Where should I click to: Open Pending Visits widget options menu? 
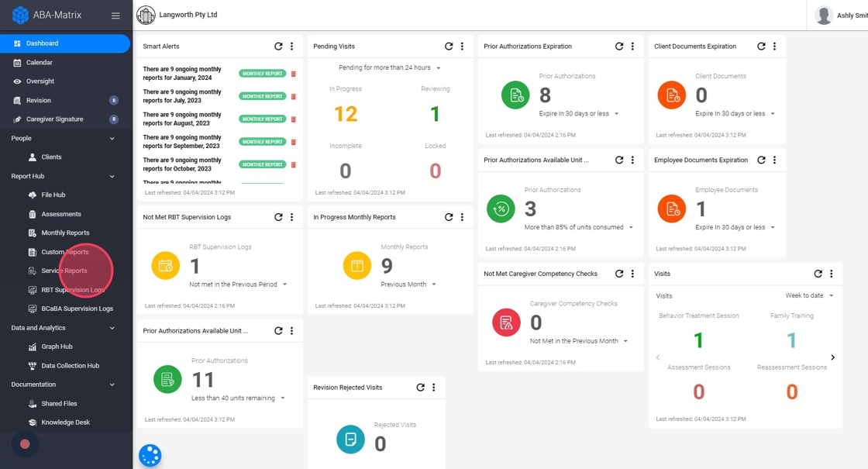point(462,47)
